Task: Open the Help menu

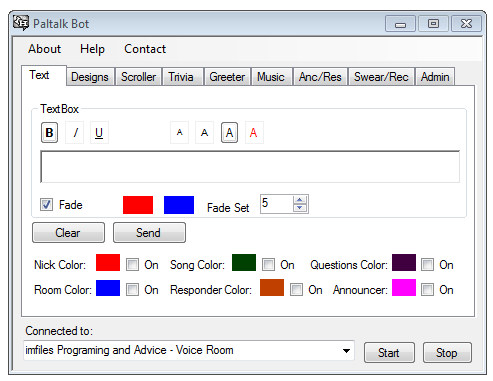Action: pyautogui.click(x=92, y=49)
